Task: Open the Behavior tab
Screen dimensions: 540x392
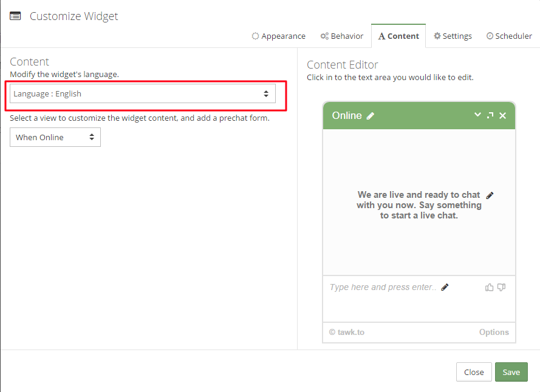Action: coord(341,36)
